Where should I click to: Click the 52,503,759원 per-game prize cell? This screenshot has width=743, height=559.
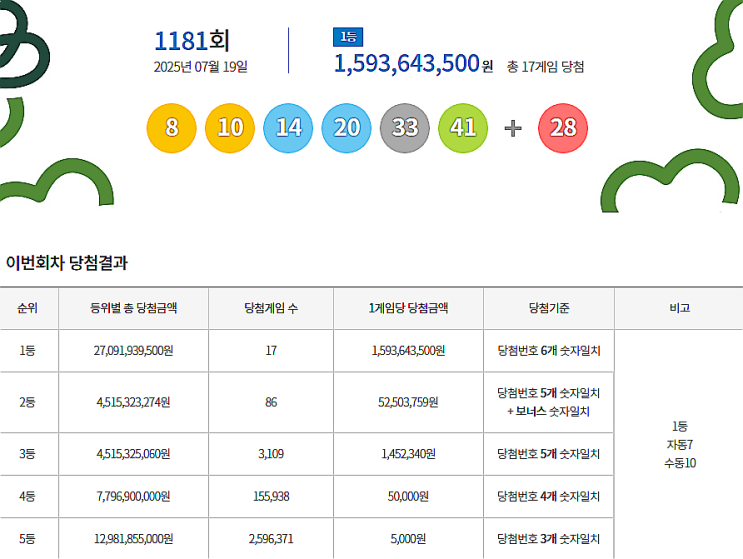click(408, 402)
